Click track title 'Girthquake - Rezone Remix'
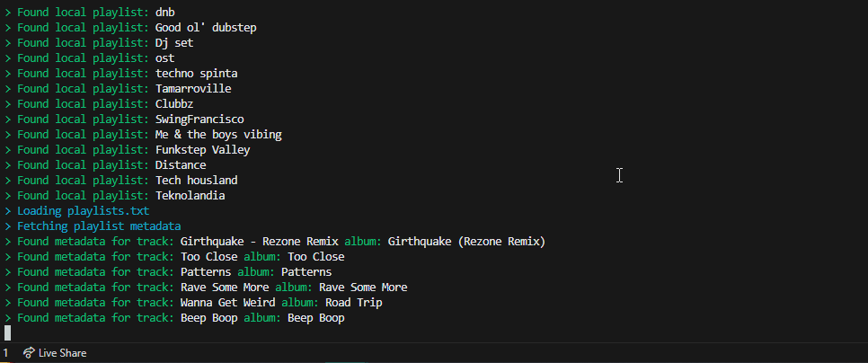 coord(260,242)
